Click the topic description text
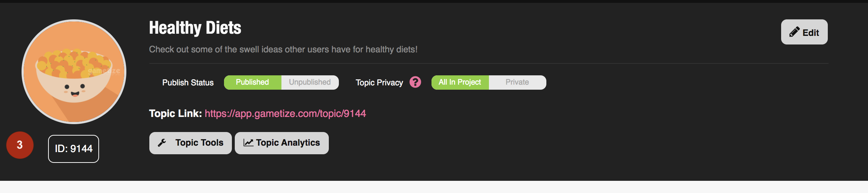868x193 pixels. pyautogui.click(x=283, y=49)
